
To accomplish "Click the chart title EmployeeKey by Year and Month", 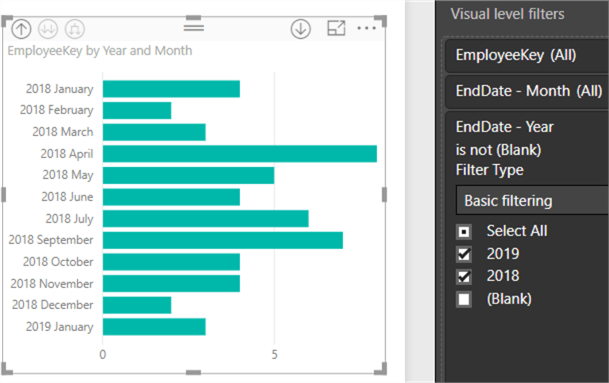I will coord(100,51).
